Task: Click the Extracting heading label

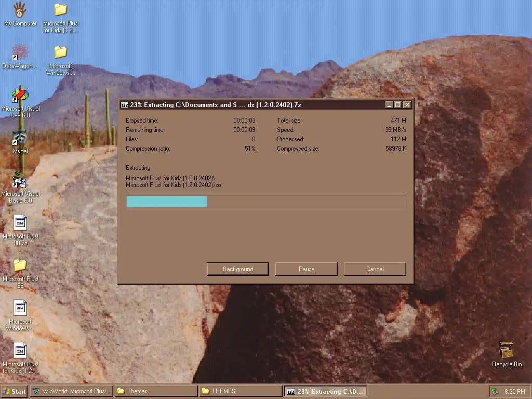Action: (x=138, y=168)
